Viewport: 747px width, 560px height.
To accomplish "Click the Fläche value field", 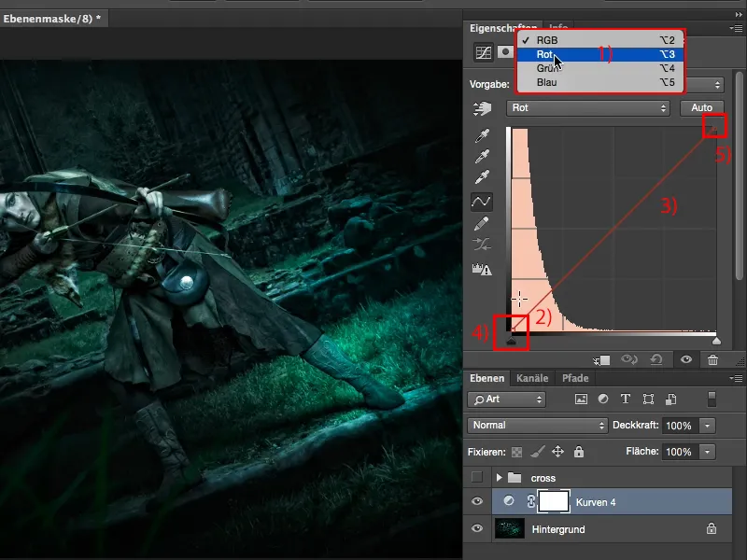I will click(680, 452).
